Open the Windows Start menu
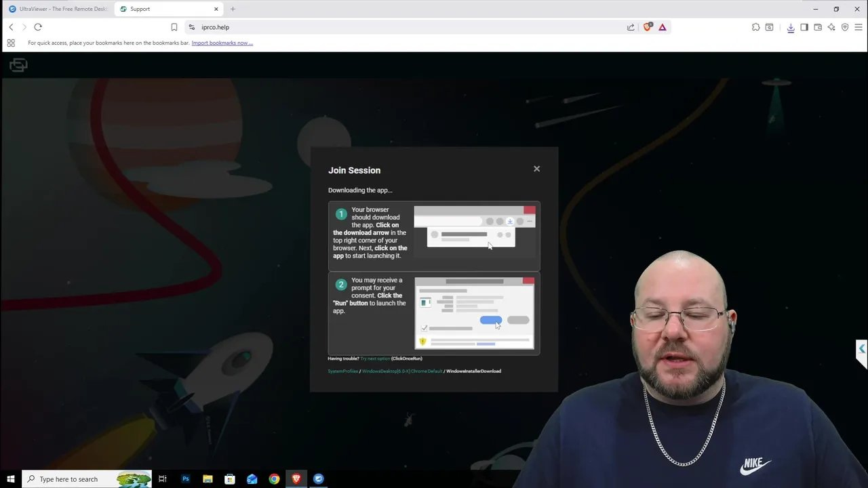This screenshot has height=488, width=868. 11,479
